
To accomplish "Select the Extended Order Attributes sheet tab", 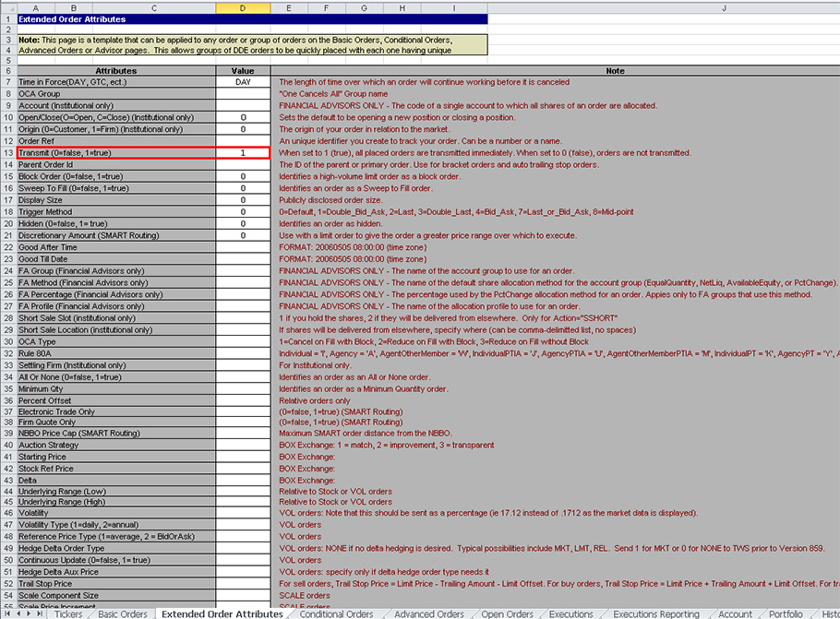I will click(222, 614).
